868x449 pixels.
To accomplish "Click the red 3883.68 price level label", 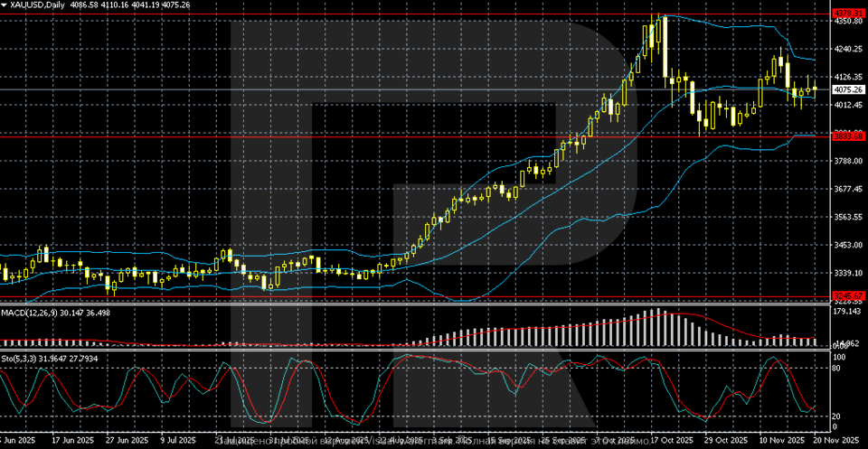I will tap(848, 136).
